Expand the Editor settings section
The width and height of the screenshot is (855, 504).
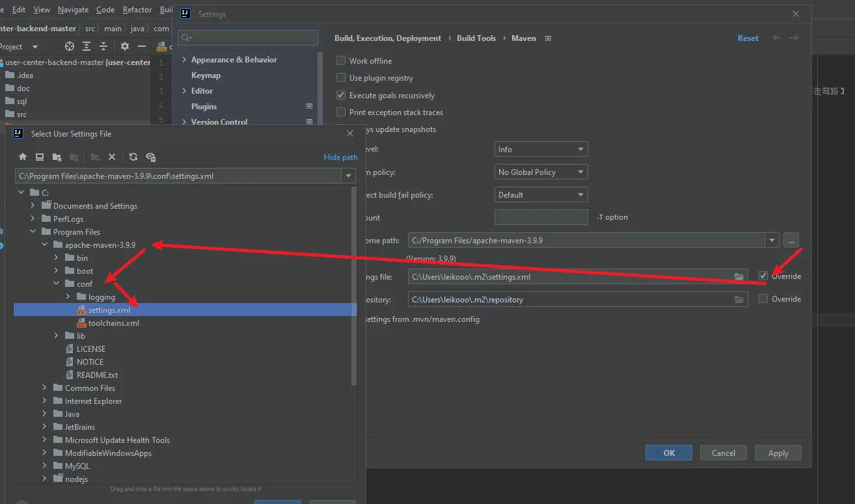pyautogui.click(x=185, y=91)
